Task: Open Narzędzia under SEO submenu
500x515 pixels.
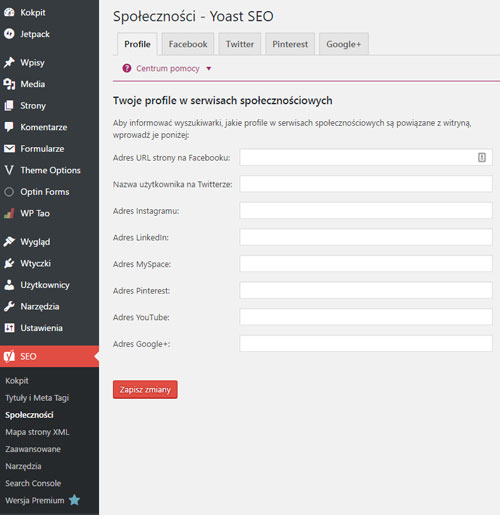Action: tap(23, 466)
